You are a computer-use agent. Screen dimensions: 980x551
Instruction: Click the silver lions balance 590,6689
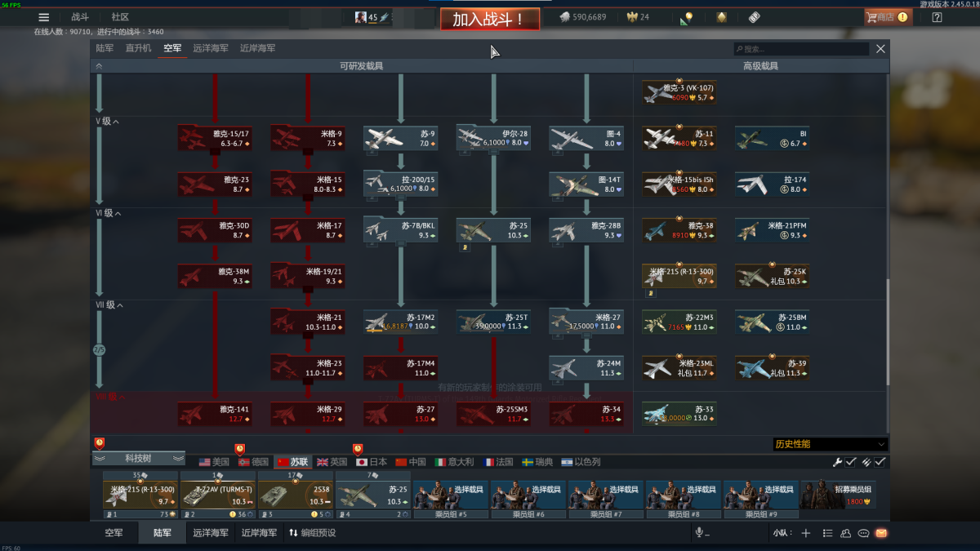tap(582, 17)
